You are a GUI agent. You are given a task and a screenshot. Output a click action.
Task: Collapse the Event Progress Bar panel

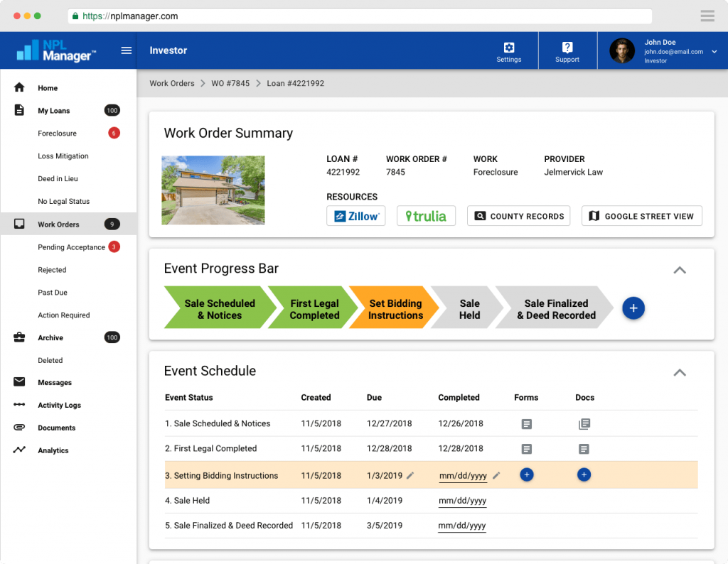[680, 270]
